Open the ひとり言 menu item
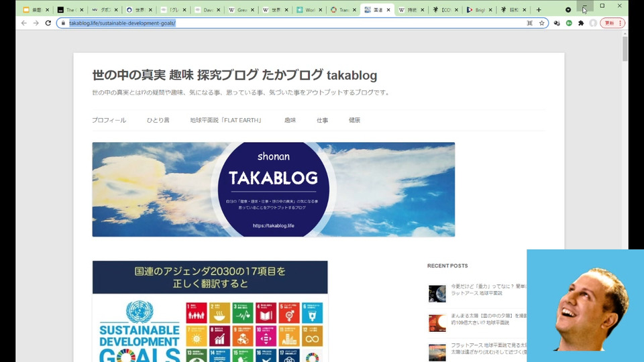 tap(158, 120)
